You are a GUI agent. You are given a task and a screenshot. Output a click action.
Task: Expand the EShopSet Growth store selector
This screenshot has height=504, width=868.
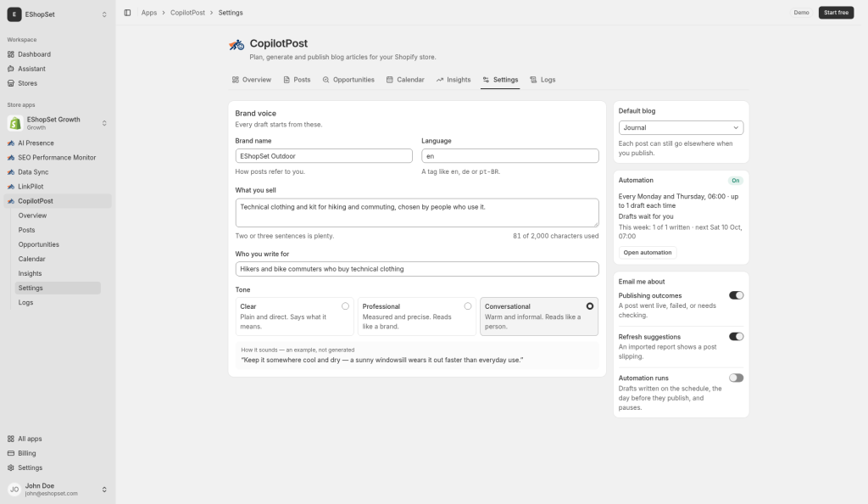(104, 123)
